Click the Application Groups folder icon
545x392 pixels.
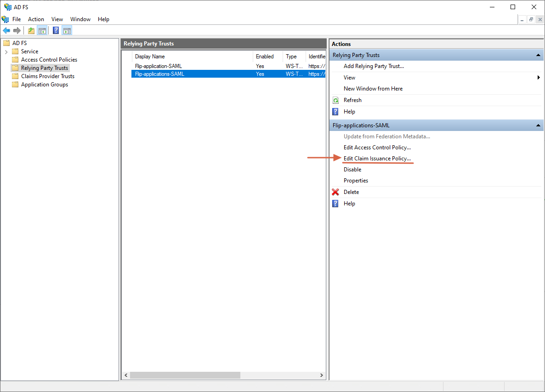(x=15, y=85)
